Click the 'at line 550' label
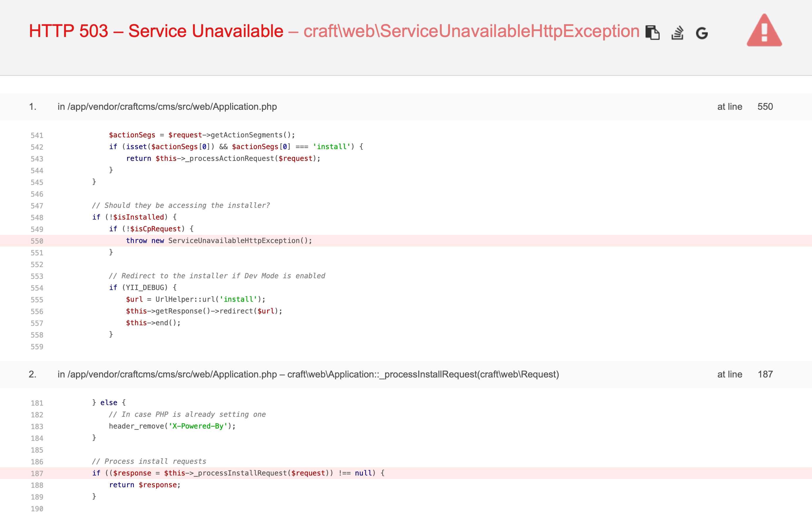 (745, 107)
